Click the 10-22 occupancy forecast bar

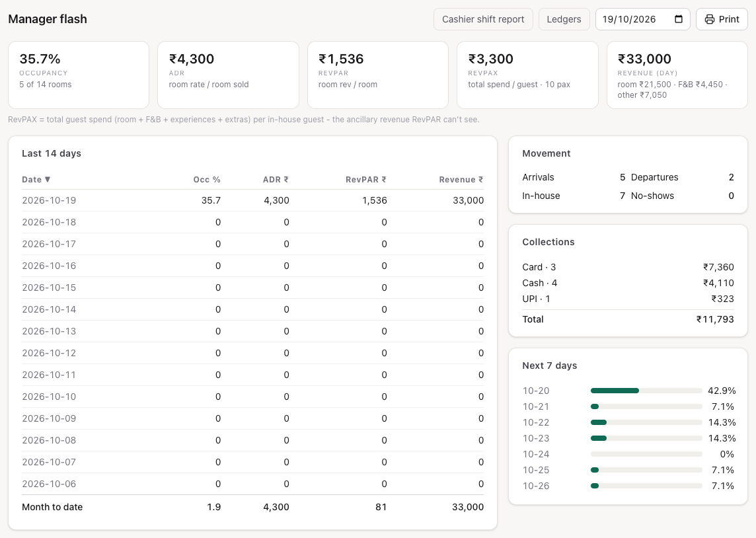646,422
